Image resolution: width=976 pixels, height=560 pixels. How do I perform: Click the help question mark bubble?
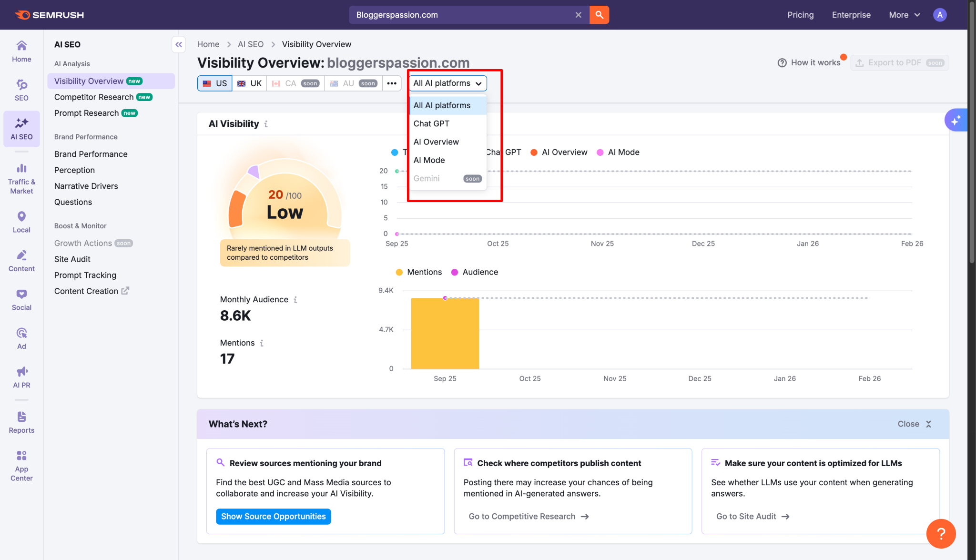pyautogui.click(x=941, y=534)
